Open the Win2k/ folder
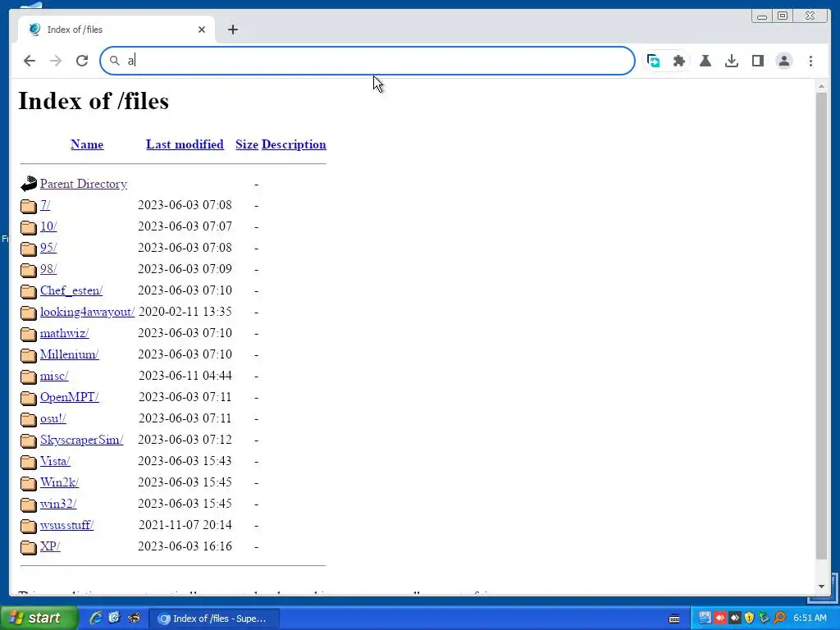 [59, 482]
